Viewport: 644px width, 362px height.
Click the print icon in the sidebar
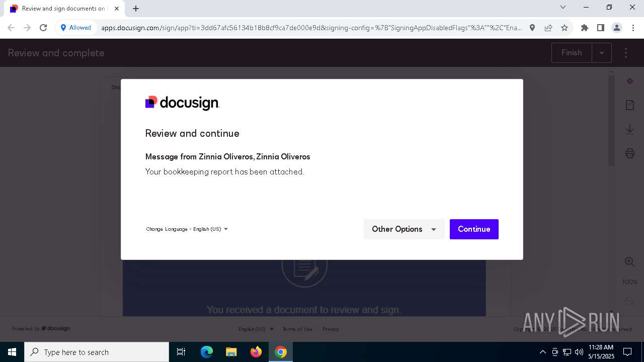(630, 153)
